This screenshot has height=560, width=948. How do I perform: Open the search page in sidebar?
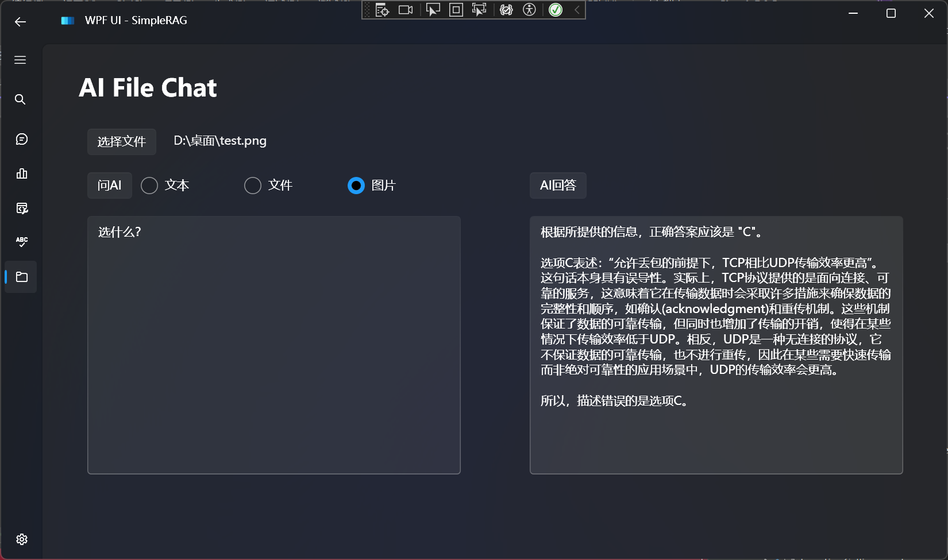point(20,99)
